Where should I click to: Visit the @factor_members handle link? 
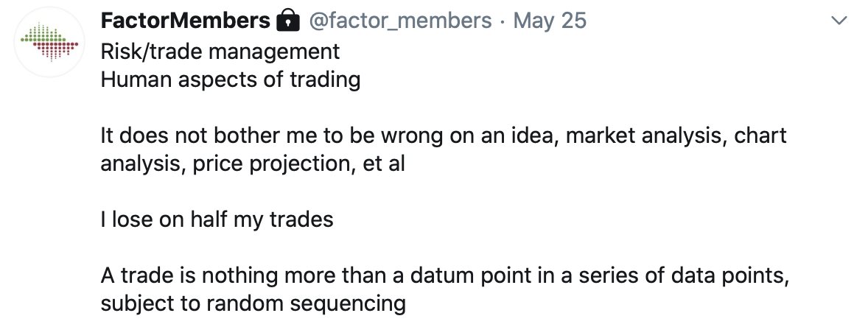click(x=400, y=21)
